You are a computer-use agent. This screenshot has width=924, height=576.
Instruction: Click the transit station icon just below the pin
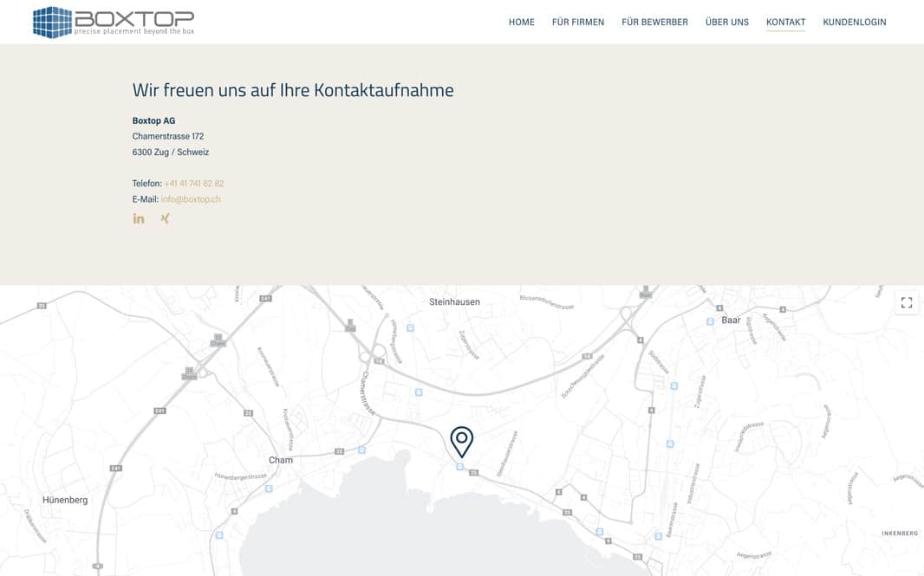click(459, 467)
